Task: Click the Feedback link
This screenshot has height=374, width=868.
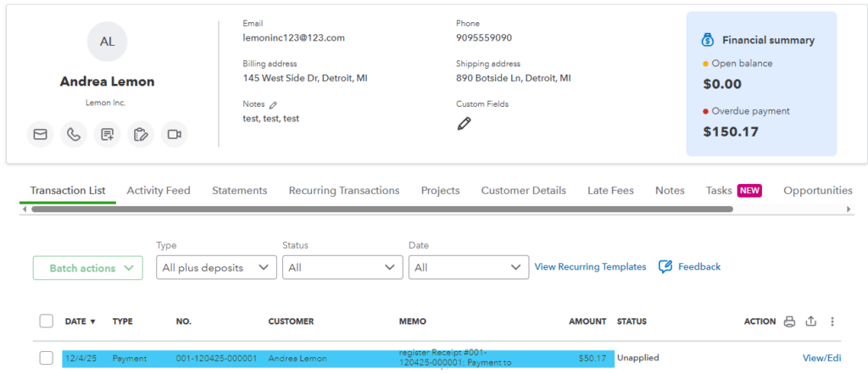Action: pos(699,266)
